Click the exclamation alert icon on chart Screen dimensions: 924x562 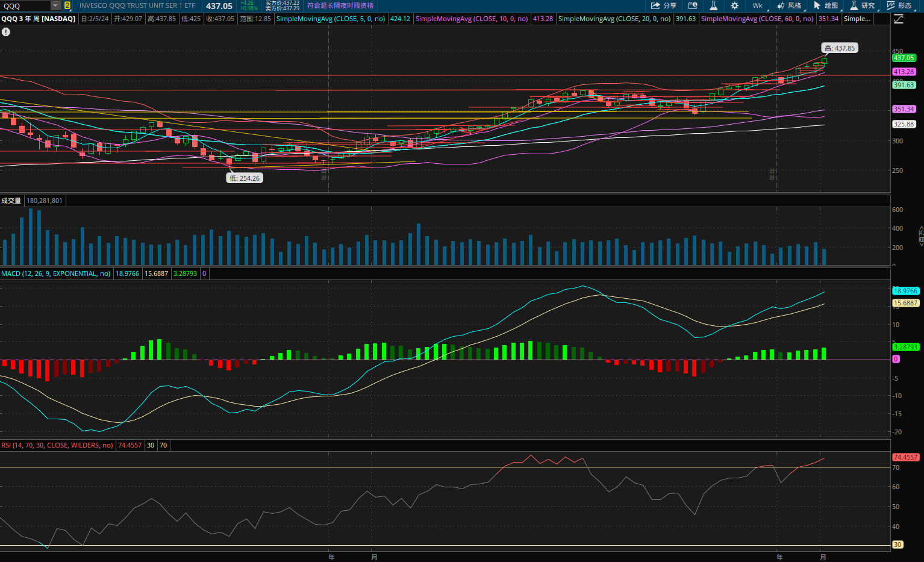[x=6, y=32]
